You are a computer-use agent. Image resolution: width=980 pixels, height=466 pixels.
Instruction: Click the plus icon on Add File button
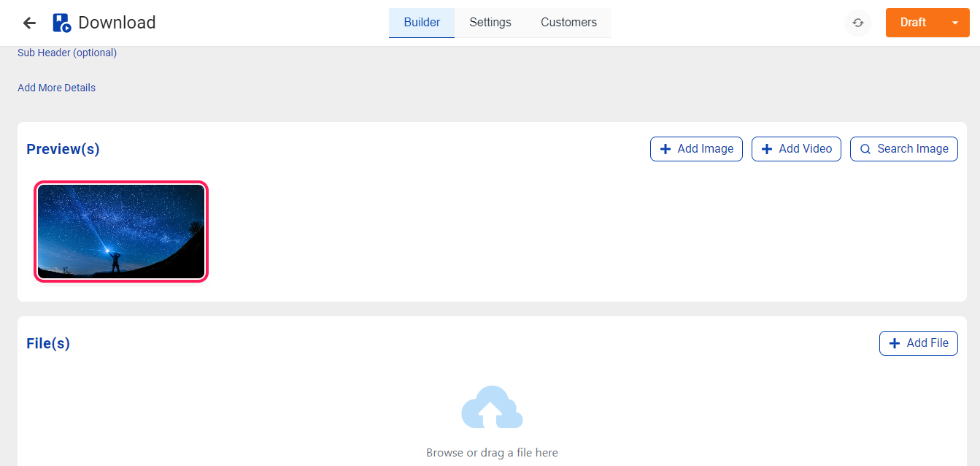tap(895, 343)
